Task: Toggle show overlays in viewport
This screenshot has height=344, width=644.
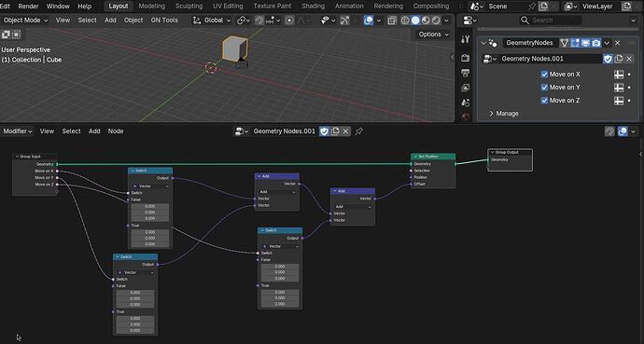Action: tap(369, 21)
